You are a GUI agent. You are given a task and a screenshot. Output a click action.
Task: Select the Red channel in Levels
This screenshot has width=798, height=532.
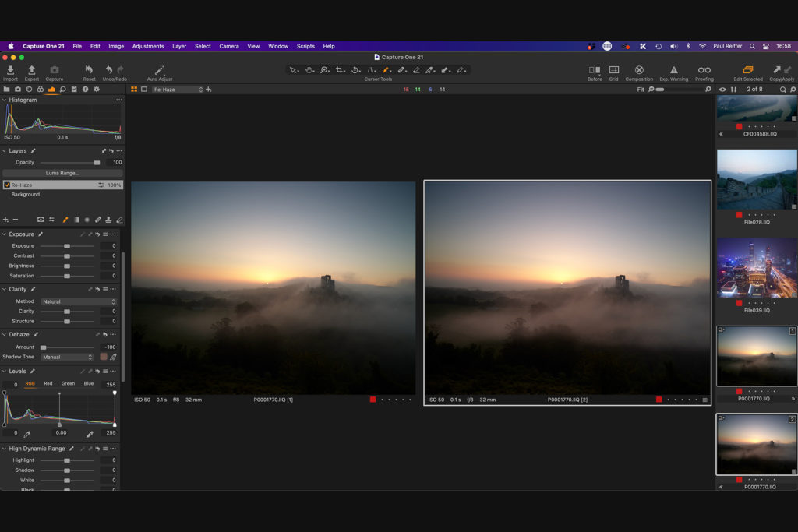(48, 383)
